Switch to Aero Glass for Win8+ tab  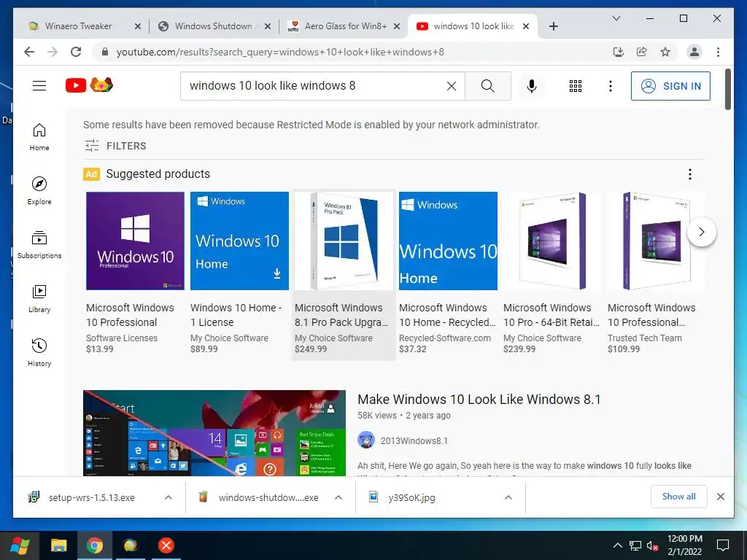[346, 26]
